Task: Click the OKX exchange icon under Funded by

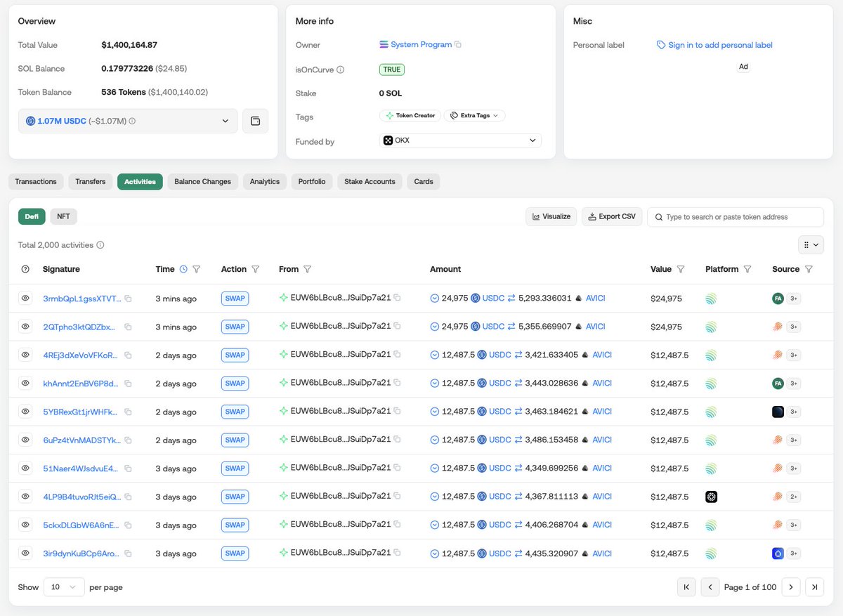Action: [388, 140]
